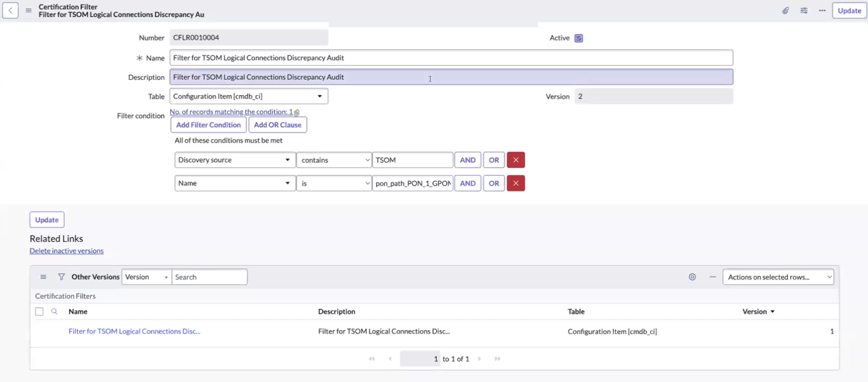Click the Certification Filters breadcrumb text
The height and width of the screenshot is (382, 868).
66,296
